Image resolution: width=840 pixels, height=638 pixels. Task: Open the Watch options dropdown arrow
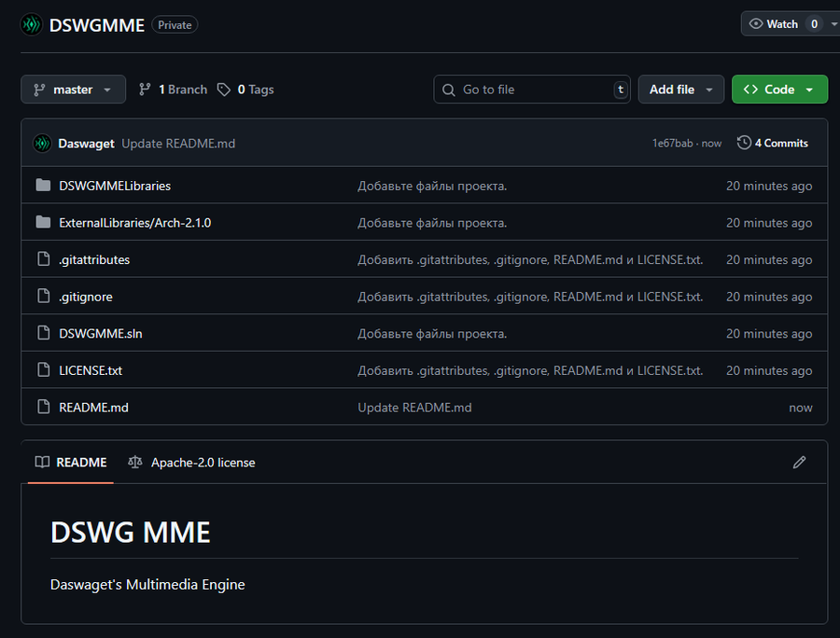click(x=833, y=24)
